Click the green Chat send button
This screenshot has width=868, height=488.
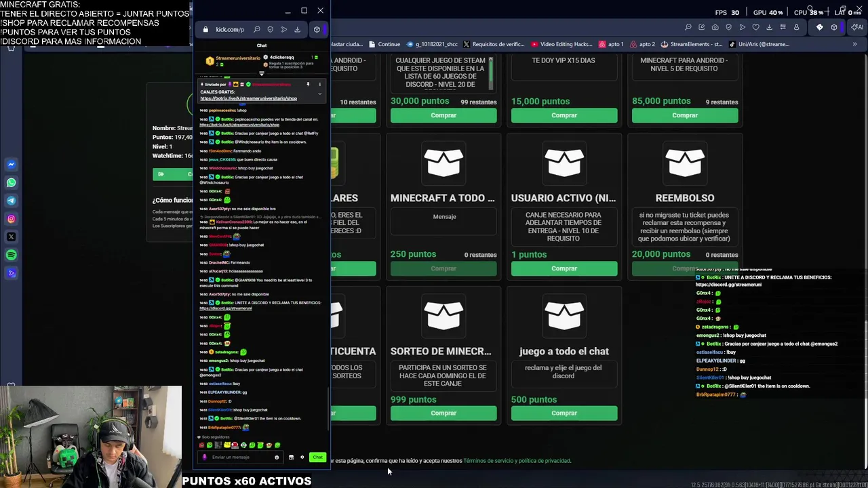tap(317, 457)
